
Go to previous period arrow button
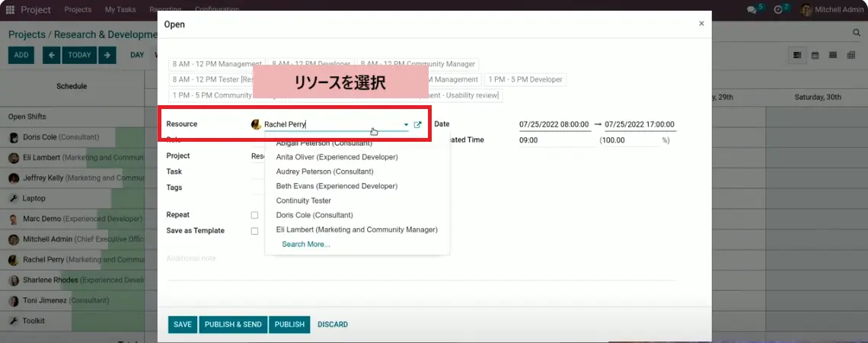[x=52, y=55]
